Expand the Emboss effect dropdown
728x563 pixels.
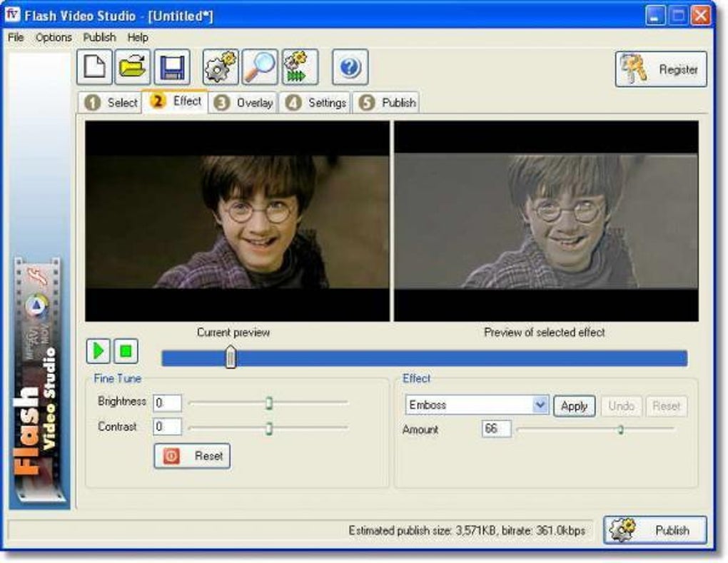click(x=540, y=405)
